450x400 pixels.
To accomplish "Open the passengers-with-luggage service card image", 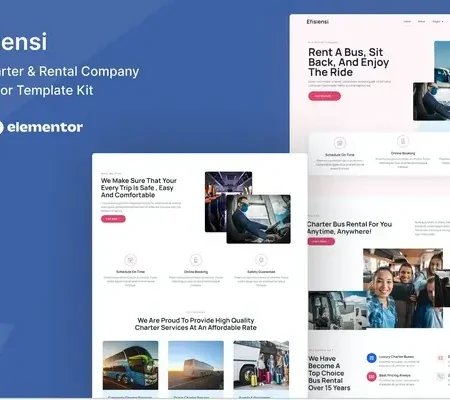I will [261, 365].
